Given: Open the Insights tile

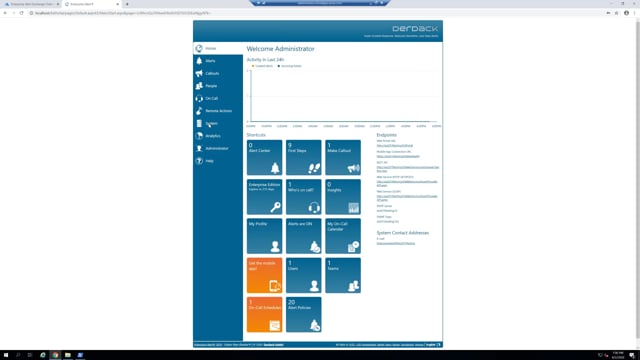Looking at the screenshot, I should click(x=343, y=197).
